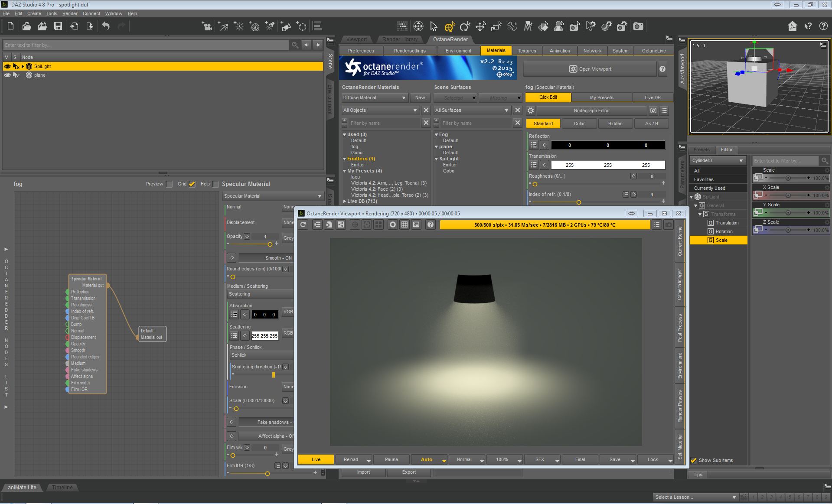This screenshot has width=832, height=504.
Task: Create a new scene file
Action: (x=11, y=26)
